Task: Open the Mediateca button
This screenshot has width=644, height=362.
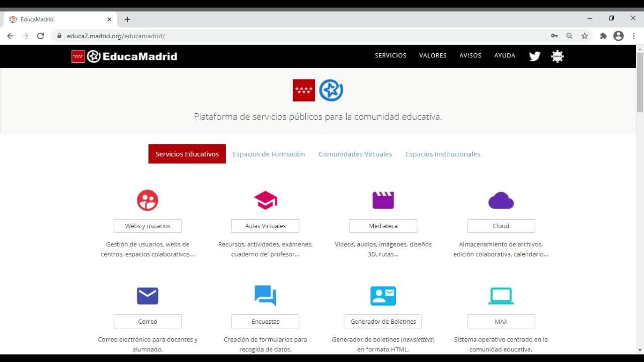Action: coord(383,226)
